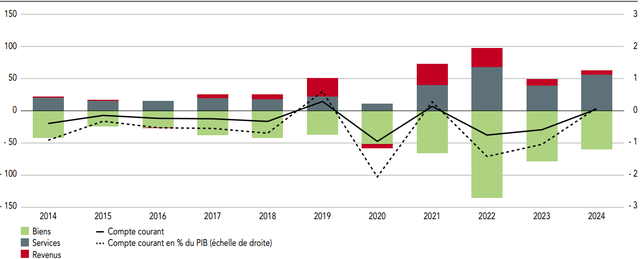This screenshot has height=259, width=644.
Task: Click the 2020 x-axis year label
Action: [x=377, y=216]
